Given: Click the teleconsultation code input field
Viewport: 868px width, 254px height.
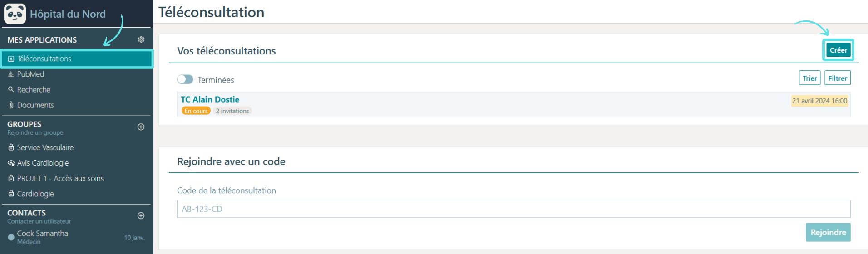Looking at the screenshot, I should [513, 209].
